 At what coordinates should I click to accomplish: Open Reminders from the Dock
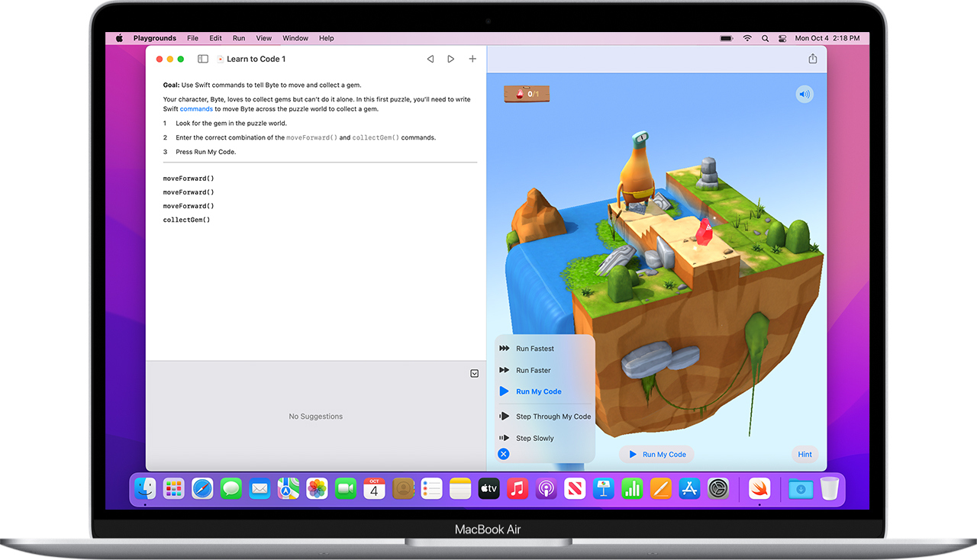[431, 488]
